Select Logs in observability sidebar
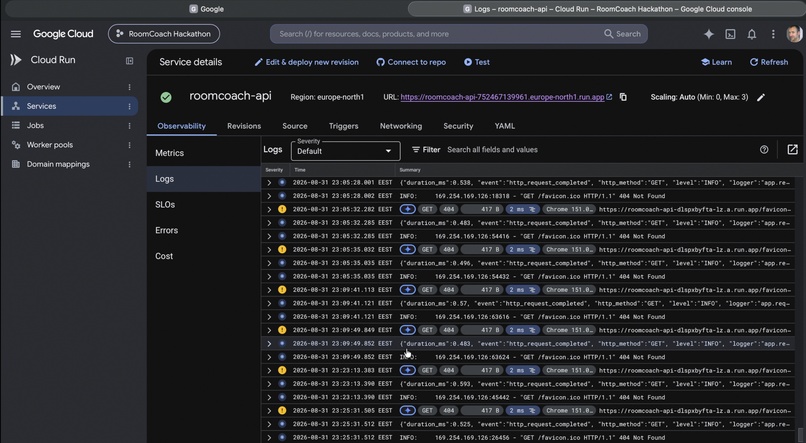 coord(204,179)
